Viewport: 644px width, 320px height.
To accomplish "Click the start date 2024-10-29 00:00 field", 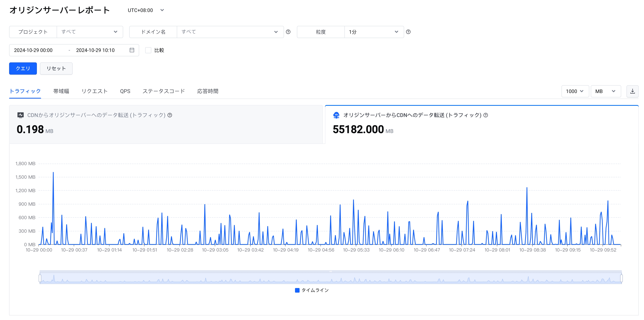I will point(33,50).
